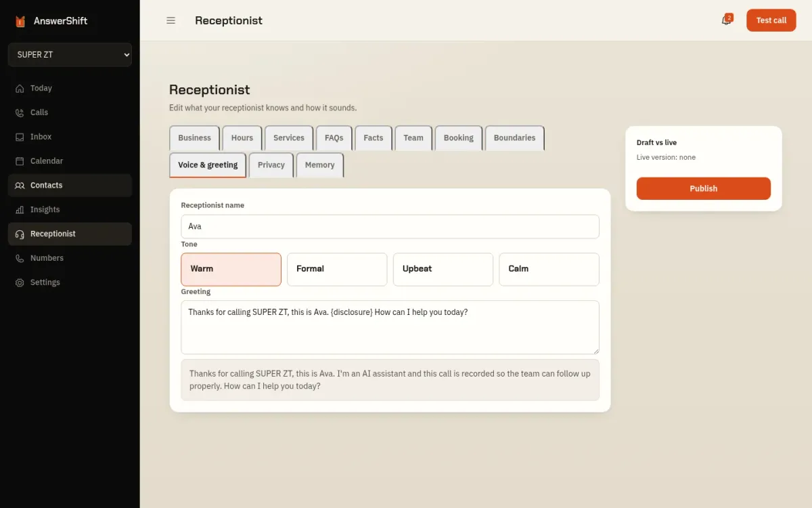This screenshot has width=812, height=508.
Task: Click the Receptionist headset icon
Action: (20, 234)
